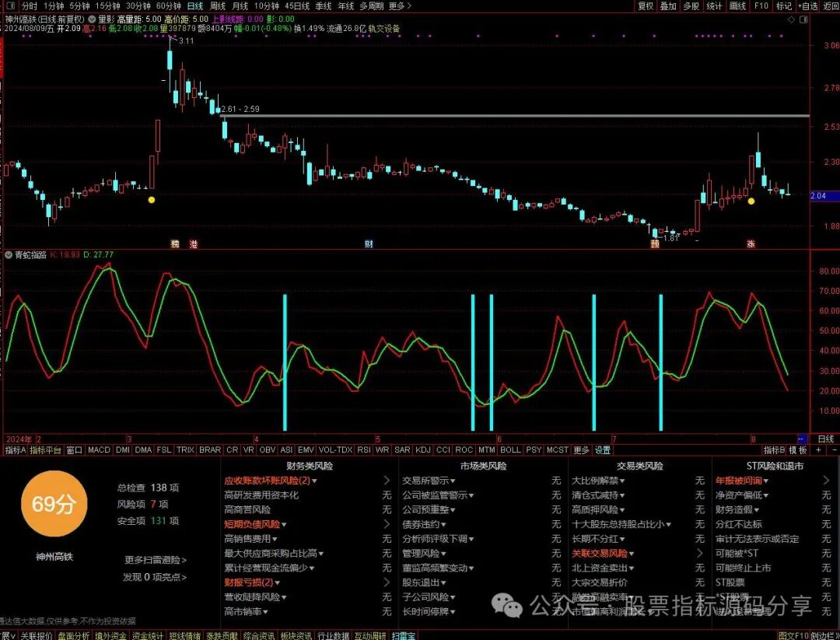Screen dimensions: 840x640
Task: Click the minus zoom button at chart bottom-right
Action: (833, 450)
